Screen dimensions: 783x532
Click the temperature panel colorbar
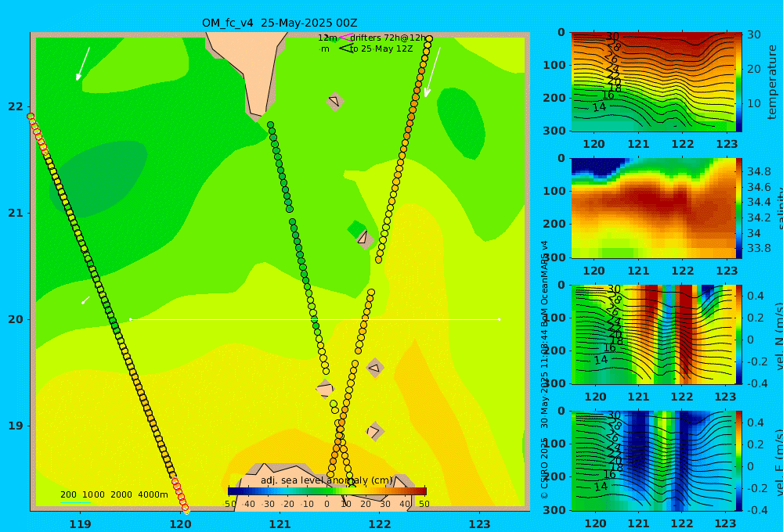[738, 81]
